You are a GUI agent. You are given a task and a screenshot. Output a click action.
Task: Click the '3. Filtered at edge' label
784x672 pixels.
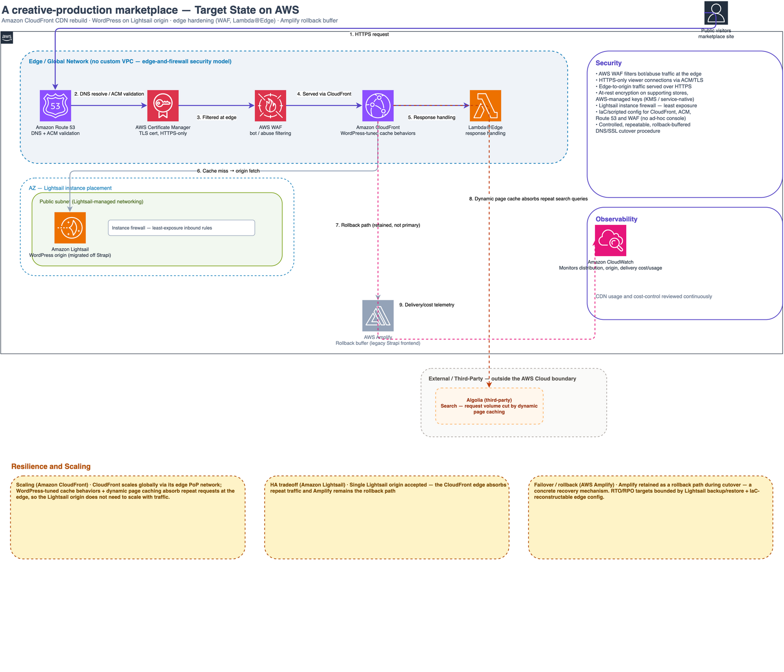pos(217,118)
